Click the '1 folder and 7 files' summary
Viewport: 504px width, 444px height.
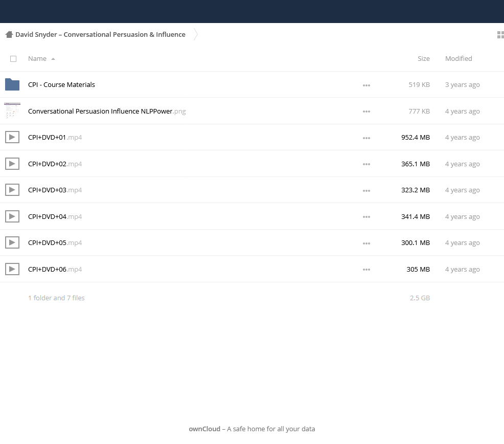point(56,298)
